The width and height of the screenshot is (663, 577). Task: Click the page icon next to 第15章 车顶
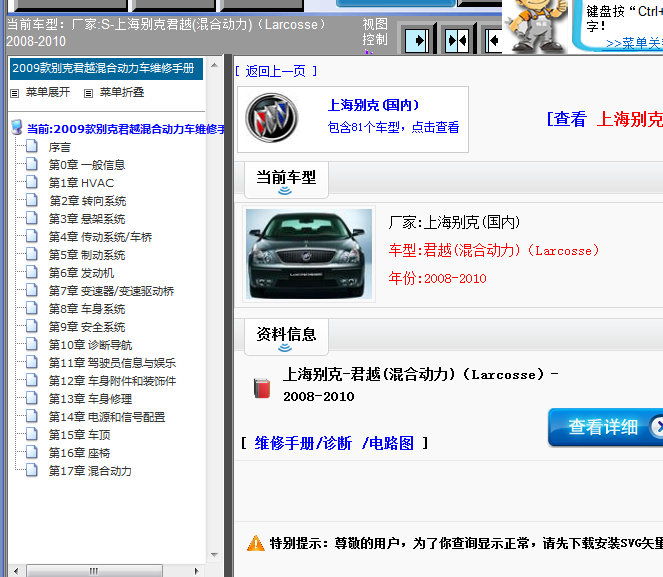tap(31, 434)
